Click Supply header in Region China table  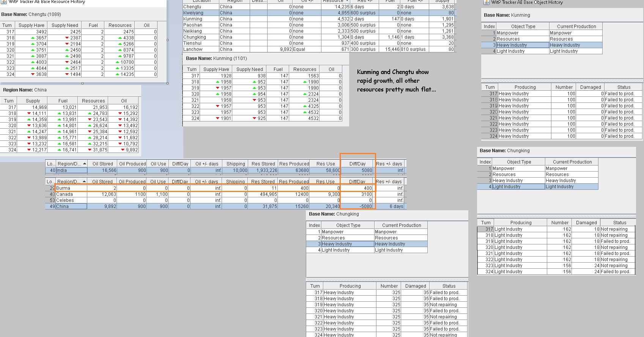[x=33, y=101]
